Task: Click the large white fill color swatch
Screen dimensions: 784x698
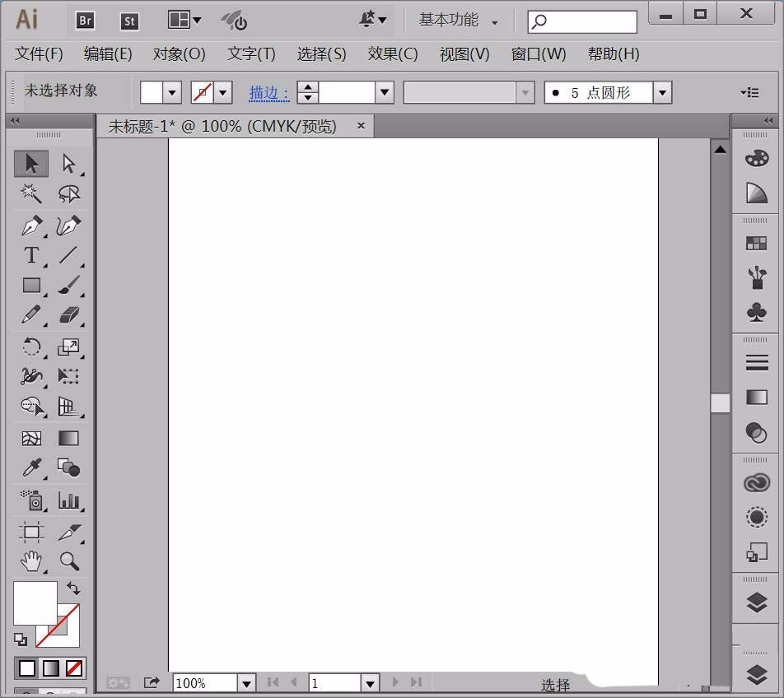Action: tap(33, 603)
